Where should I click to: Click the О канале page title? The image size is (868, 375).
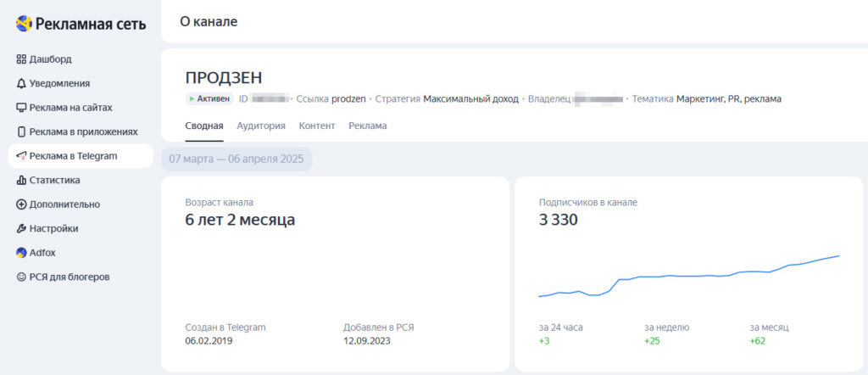coord(209,21)
